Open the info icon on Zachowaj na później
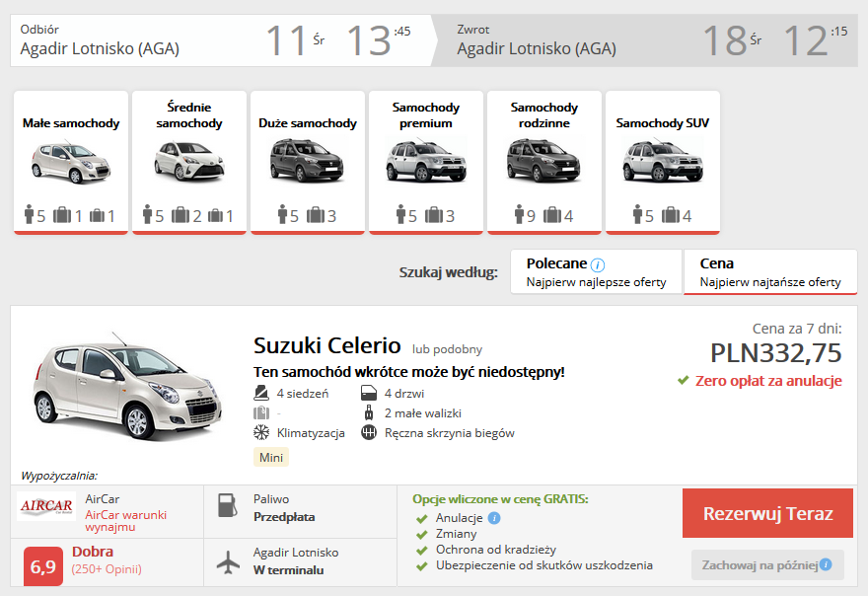This screenshot has height=596, width=868. (x=826, y=565)
